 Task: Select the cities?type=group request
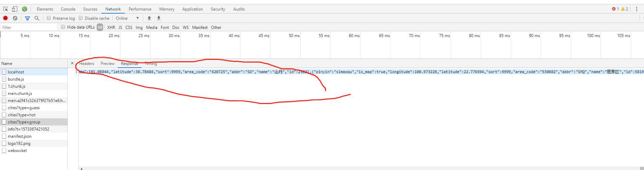click(x=34, y=122)
